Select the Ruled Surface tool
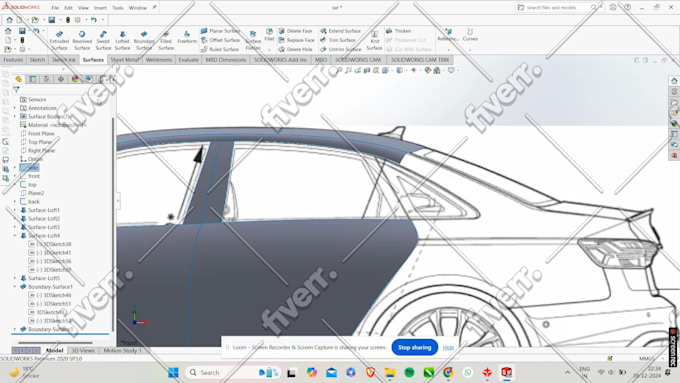The width and height of the screenshot is (680, 383). [x=220, y=49]
